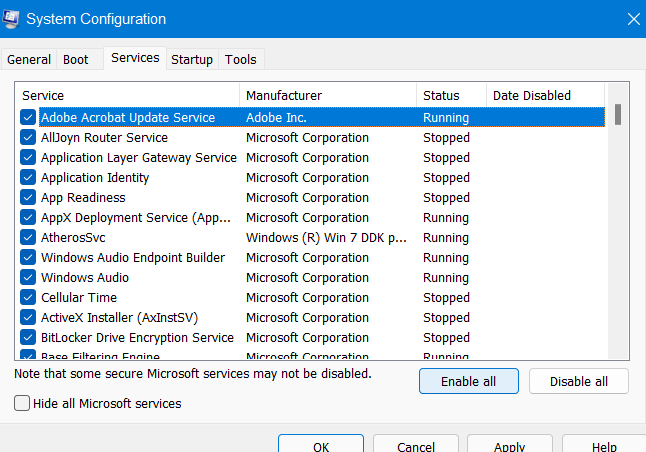Switch to the General tab
This screenshot has height=452, width=646.
29,60
